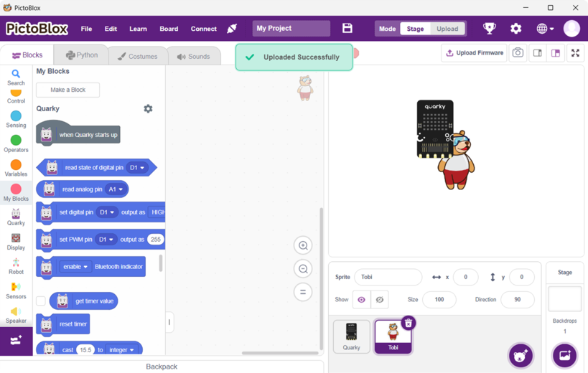Click the Add Extension button
This screenshot has width=588, height=373.
[x=16, y=341]
